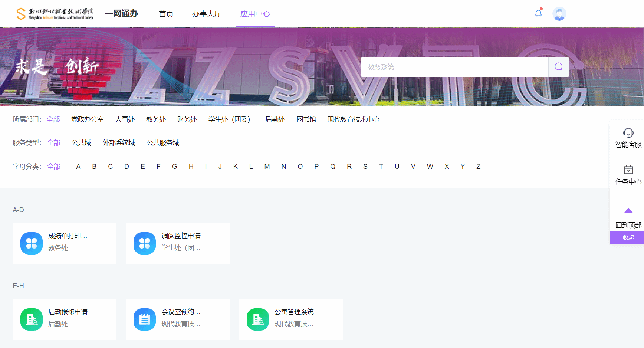Go to the 首页 tab

[x=166, y=14]
